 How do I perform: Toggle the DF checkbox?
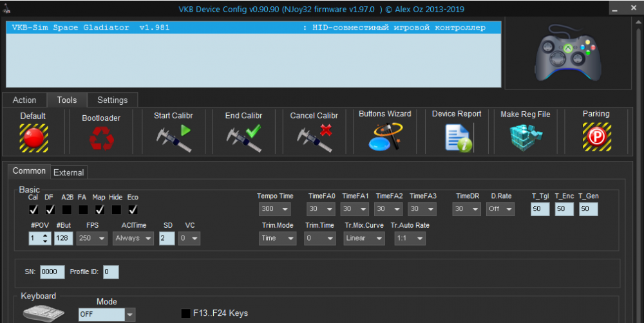point(50,210)
